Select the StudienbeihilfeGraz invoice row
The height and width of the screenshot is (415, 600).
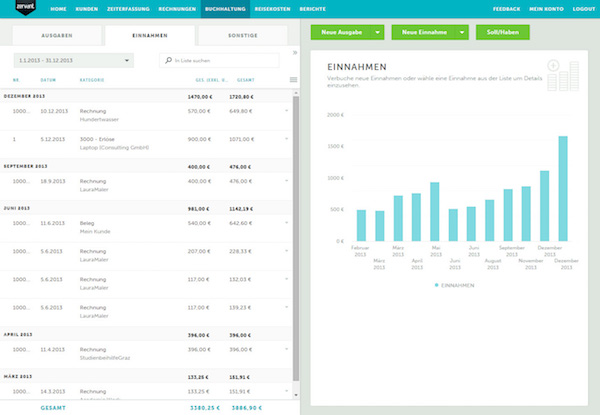(146, 355)
